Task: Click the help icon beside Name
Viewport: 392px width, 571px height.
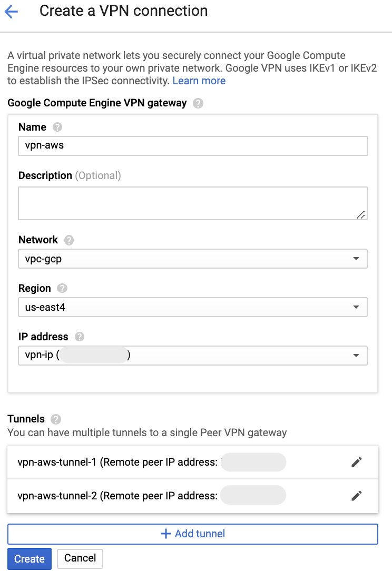Action: [57, 127]
